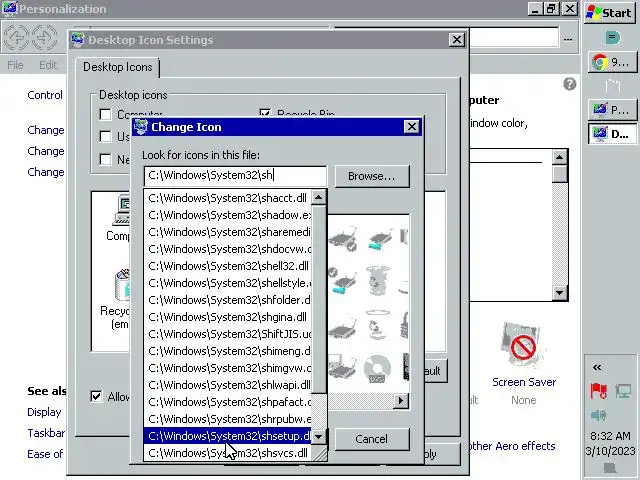The width and height of the screenshot is (640, 480).
Task: Open the File menu in Personalization
Action: [x=15, y=65]
